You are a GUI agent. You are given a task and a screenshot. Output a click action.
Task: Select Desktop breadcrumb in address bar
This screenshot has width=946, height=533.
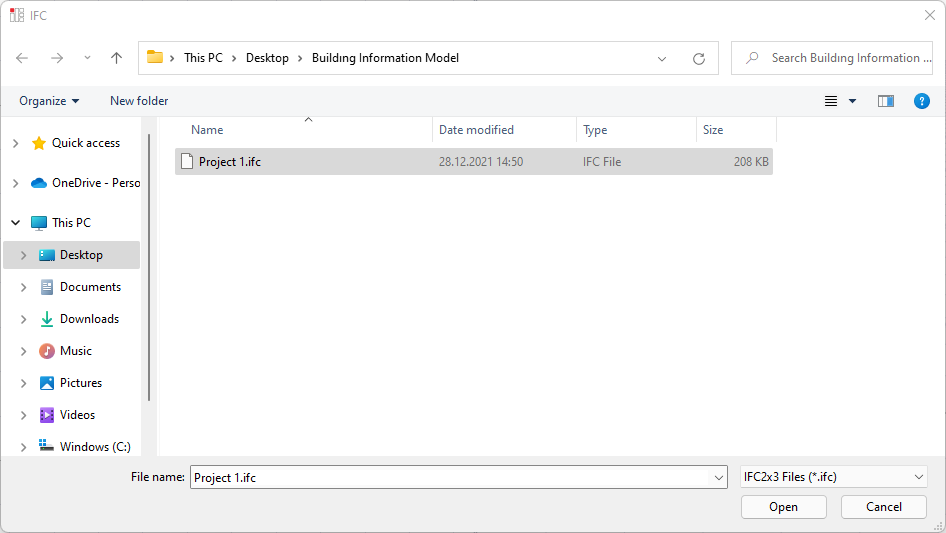pyautogui.click(x=267, y=58)
